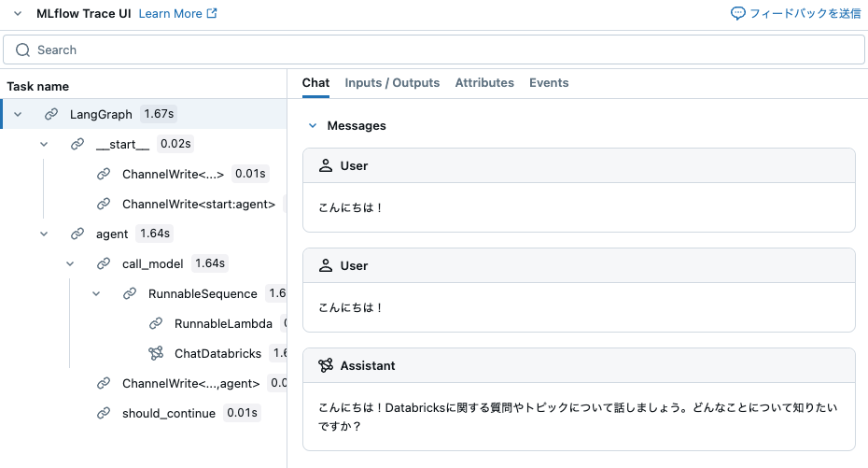Screen dimensions: 868x468
Task: Click the agent span link icon
Action: point(77,234)
